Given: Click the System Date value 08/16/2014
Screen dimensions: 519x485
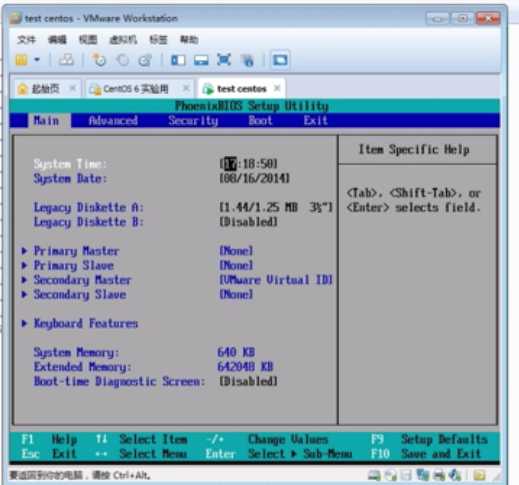Looking at the screenshot, I should [x=254, y=179].
